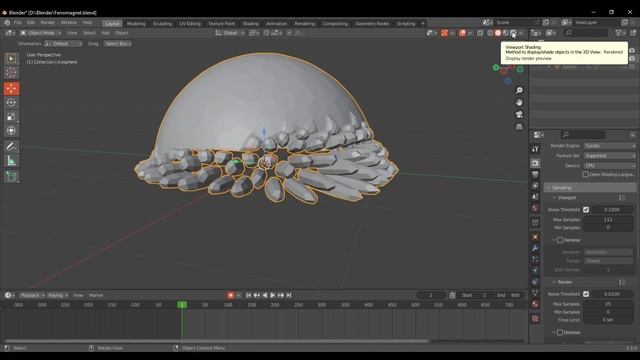This screenshot has width=640, height=360.
Task: Switch to Solid viewport shading
Action: click(x=498, y=33)
